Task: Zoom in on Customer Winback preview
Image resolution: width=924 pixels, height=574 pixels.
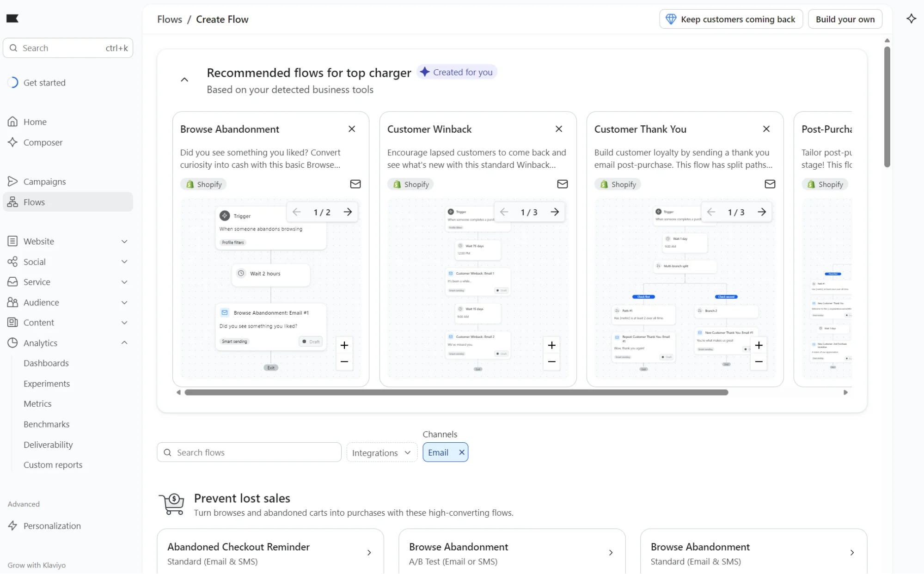Action: [551, 345]
